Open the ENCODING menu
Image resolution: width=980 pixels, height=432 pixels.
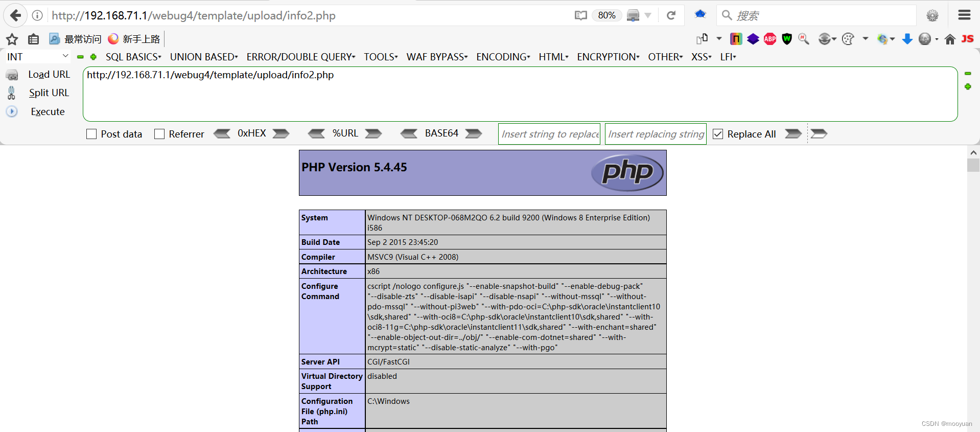[x=503, y=57]
